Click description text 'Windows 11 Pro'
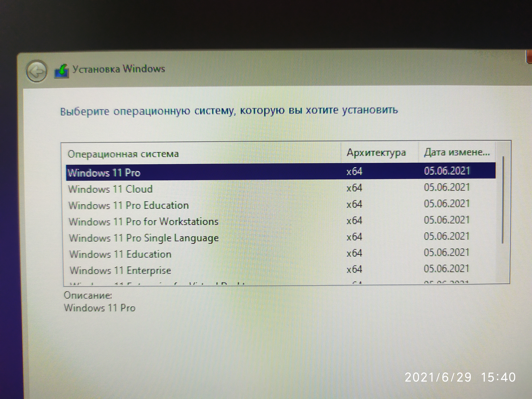Screen dimensions: 532x399 tap(100, 308)
